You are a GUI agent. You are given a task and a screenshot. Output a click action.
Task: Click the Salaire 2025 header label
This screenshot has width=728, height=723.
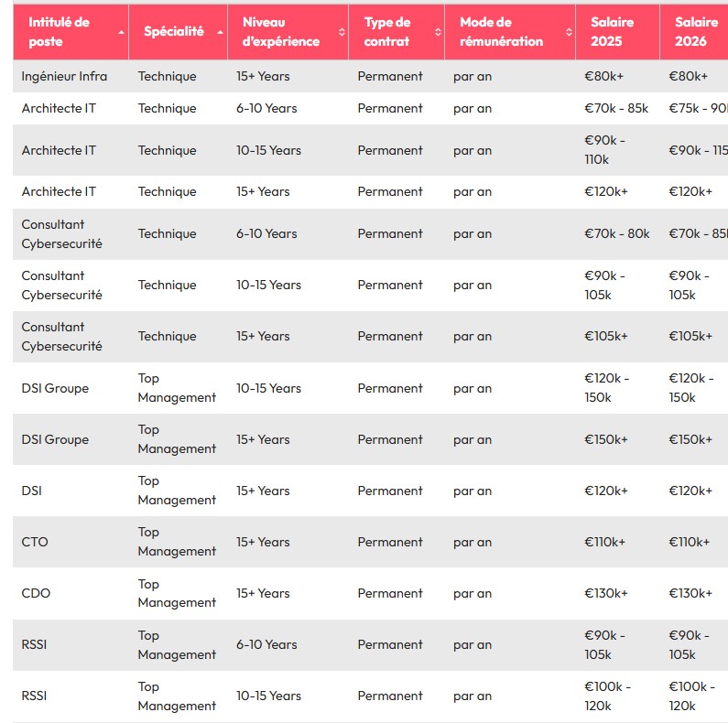click(x=612, y=32)
